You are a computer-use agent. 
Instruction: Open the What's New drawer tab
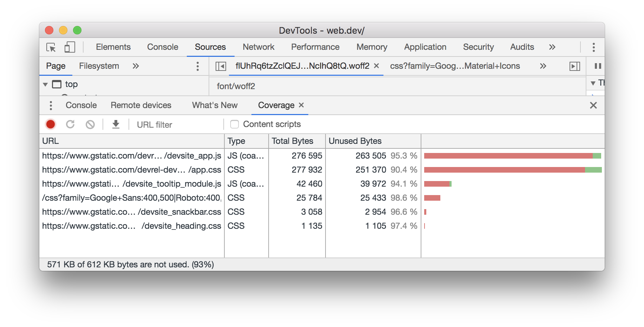click(x=214, y=105)
